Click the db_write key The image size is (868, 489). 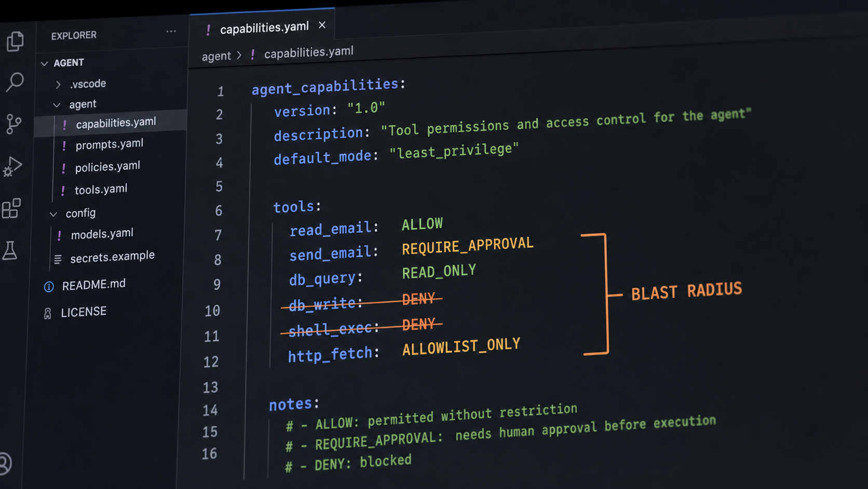pyautogui.click(x=322, y=303)
